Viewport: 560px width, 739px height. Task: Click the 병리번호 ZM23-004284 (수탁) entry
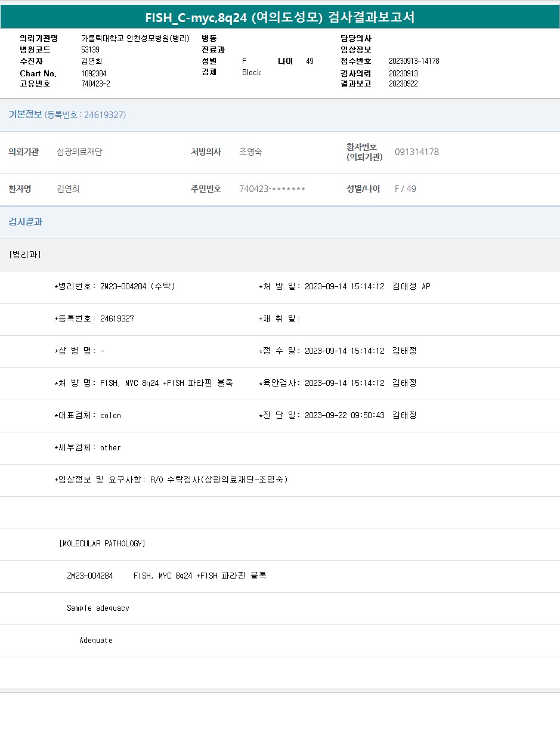tap(115, 286)
